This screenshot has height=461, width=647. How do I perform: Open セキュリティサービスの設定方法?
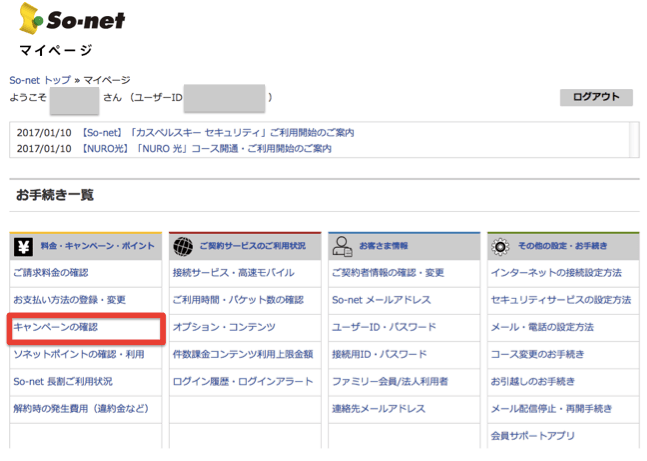[x=561, y=300]
